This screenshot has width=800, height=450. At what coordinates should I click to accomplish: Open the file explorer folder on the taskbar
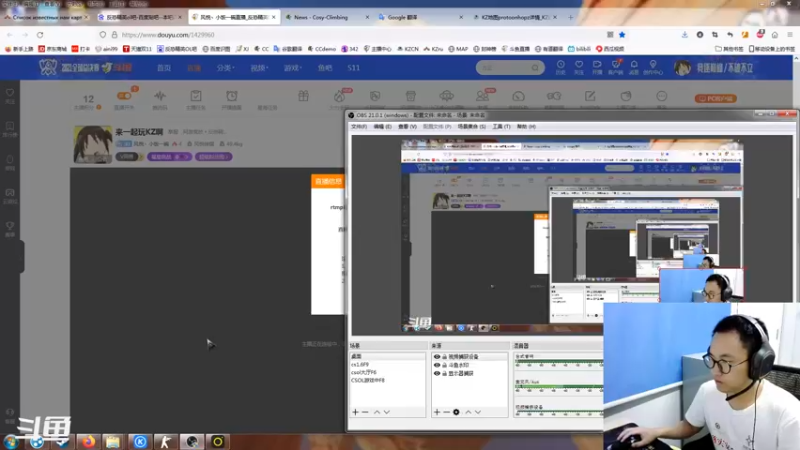point(113,441)
